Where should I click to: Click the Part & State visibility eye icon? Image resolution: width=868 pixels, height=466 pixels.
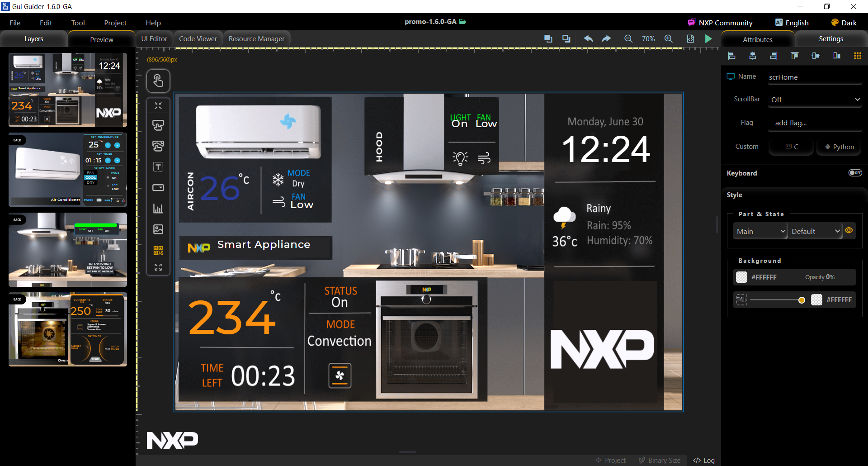click(849, 231)
